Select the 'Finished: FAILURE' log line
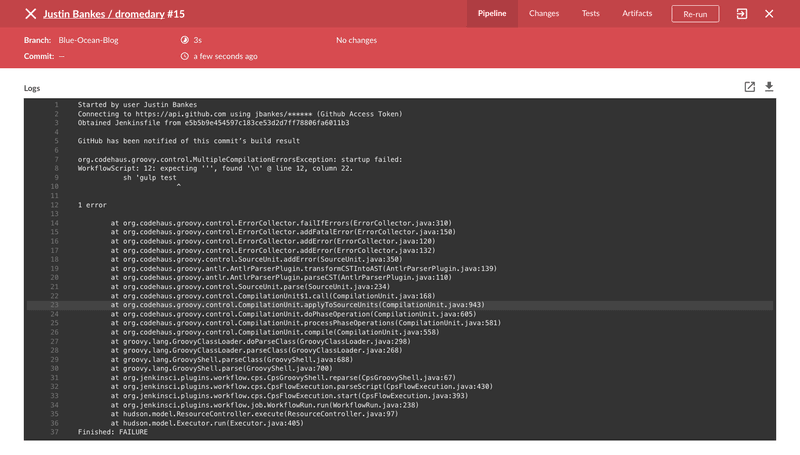The width and height of the screenshot is (800, 455). click(113, 432)
